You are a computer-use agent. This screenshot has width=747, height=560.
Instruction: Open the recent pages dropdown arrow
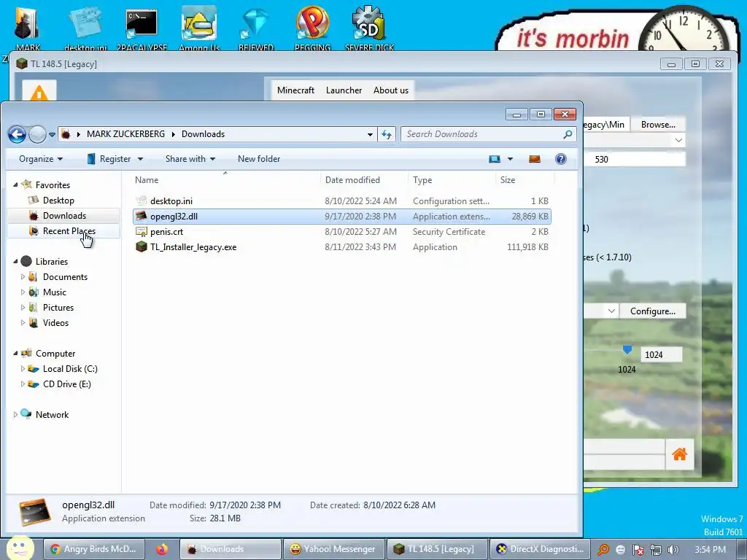coord(52,135)
